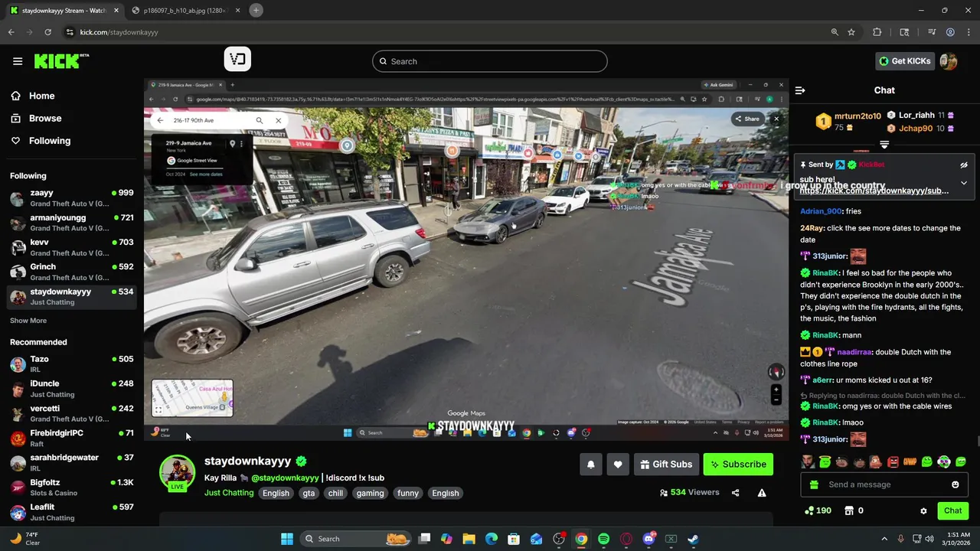
Task: Open armaniyoungg's channel
Action: (x=72, y=223)
